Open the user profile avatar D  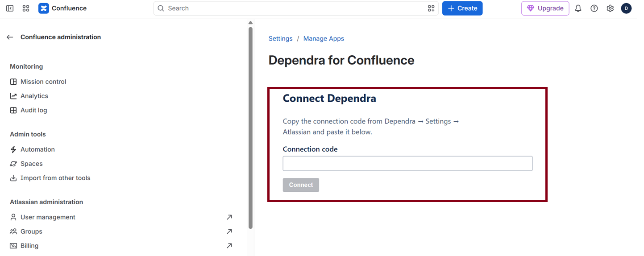coord(626,8)
